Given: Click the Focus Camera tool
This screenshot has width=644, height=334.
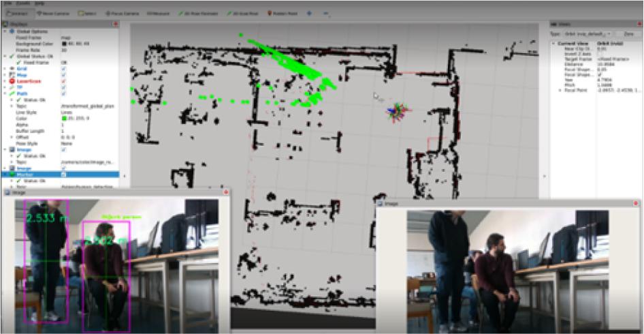Looking at the screenshot, I should pos(118,13).
